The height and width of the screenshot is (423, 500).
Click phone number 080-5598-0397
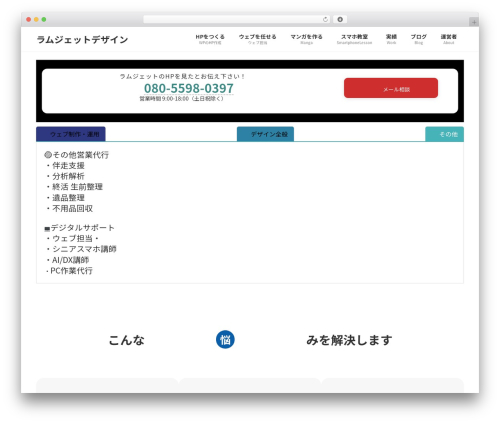click(189, 88)
